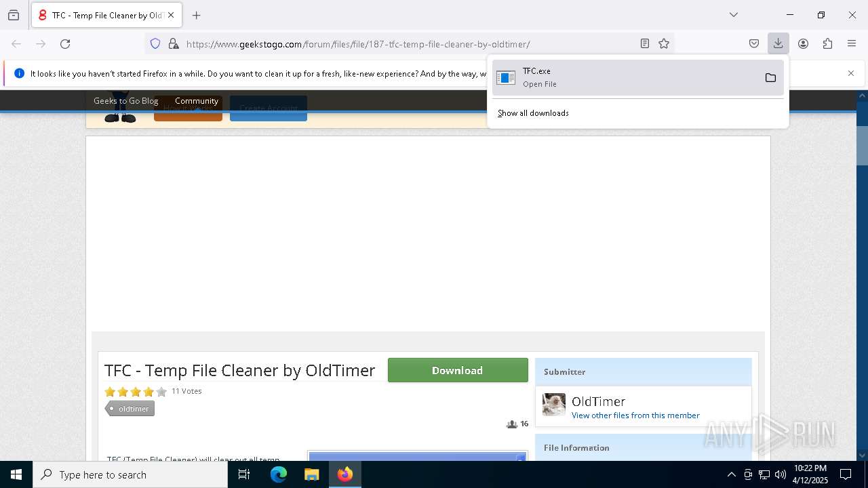Click the geekstogo URL address bar

pyautogui.click(x=358, y=44)
